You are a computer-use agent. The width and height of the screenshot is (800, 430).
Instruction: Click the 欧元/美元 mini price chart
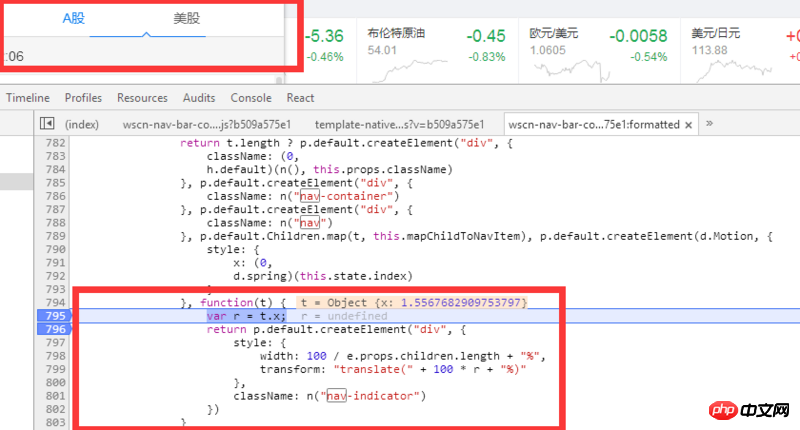572,70
